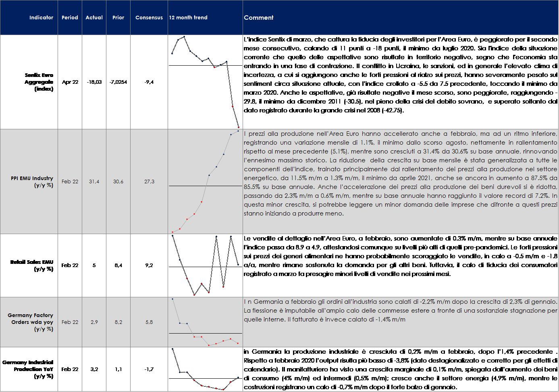
Task: Click Germany Factory Orders consensus value 5,8
Action: (149, 322)
